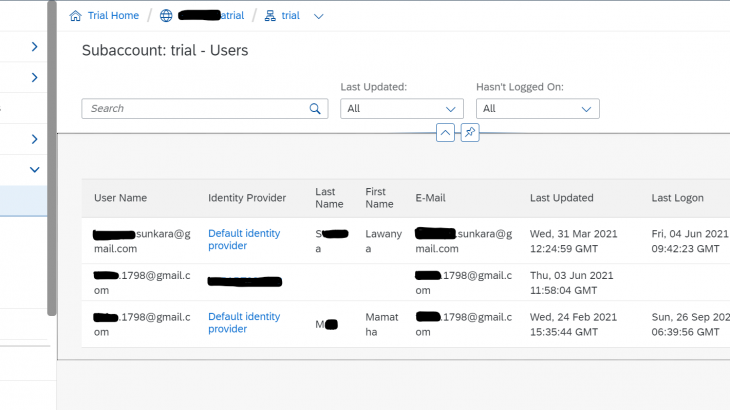The width and height of the screenshot is (730, 410).
Task: Click the sidebar vertical scrollbar
Action: [x=52, y=158]
